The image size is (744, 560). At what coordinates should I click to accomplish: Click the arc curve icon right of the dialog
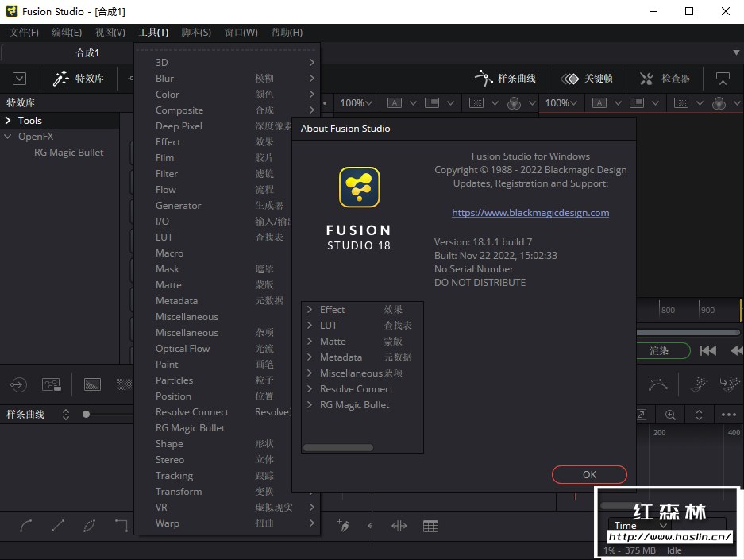(657, 384)
